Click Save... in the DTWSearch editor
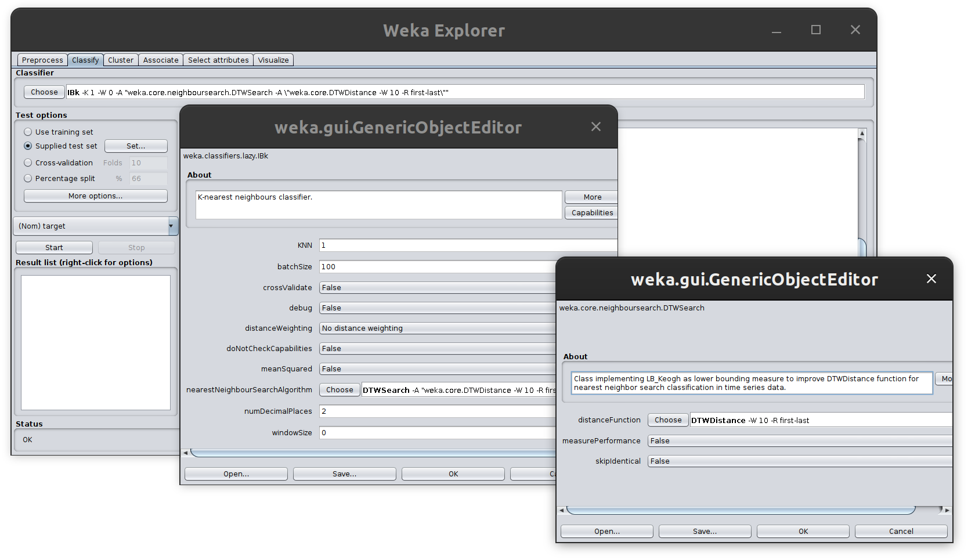The image size is (975, 560). click(705, 531)
